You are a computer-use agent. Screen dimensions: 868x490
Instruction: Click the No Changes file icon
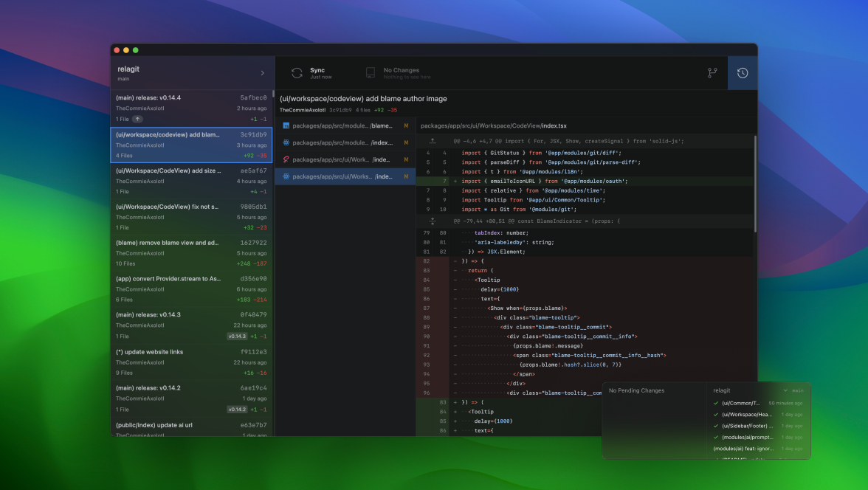[x=371, y=73]
